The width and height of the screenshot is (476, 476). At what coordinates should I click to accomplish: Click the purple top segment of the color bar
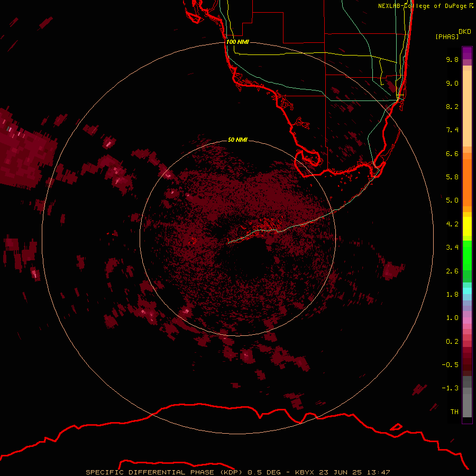pyautogui.click(x=467, y=53)
